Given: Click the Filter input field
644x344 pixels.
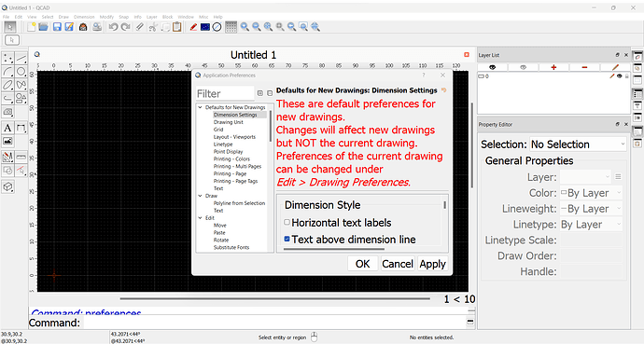Looking at the screenshot, I should coord(225,93).
